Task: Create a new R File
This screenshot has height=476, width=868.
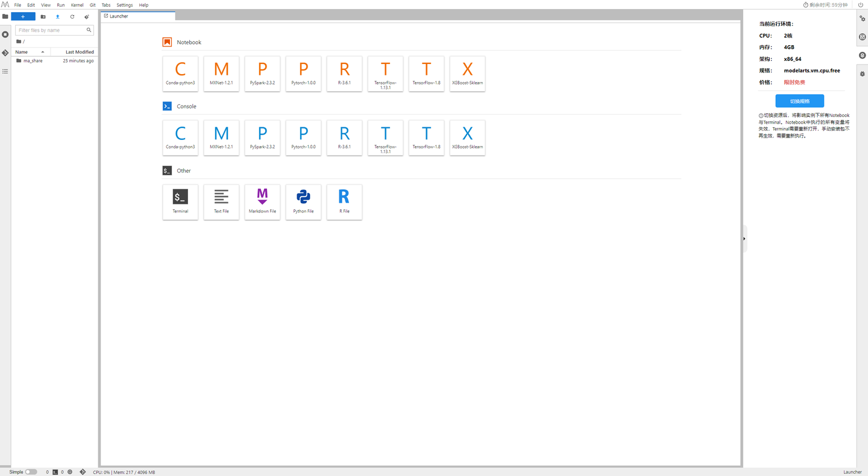Action: (344, 202)
